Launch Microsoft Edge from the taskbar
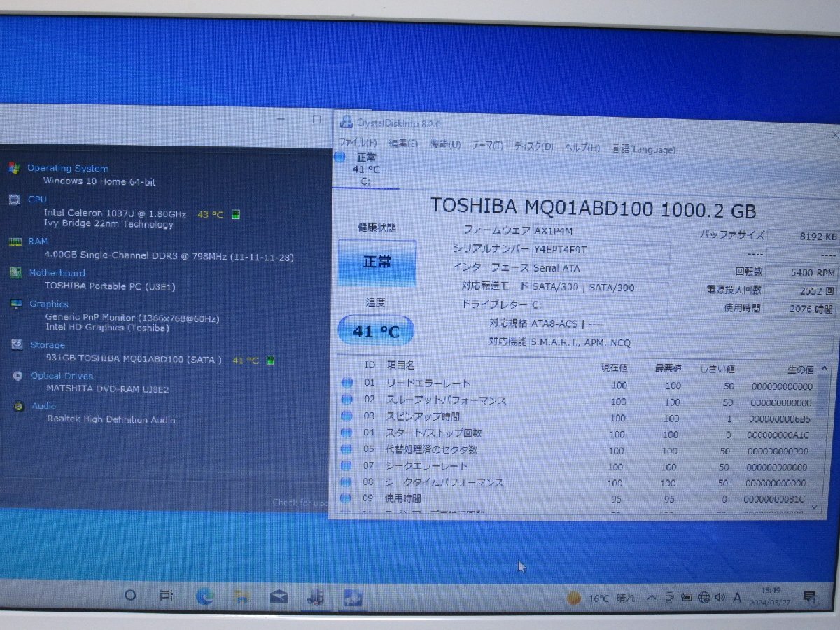This screenshot has height=630, width=840. (x=205, y=596)
